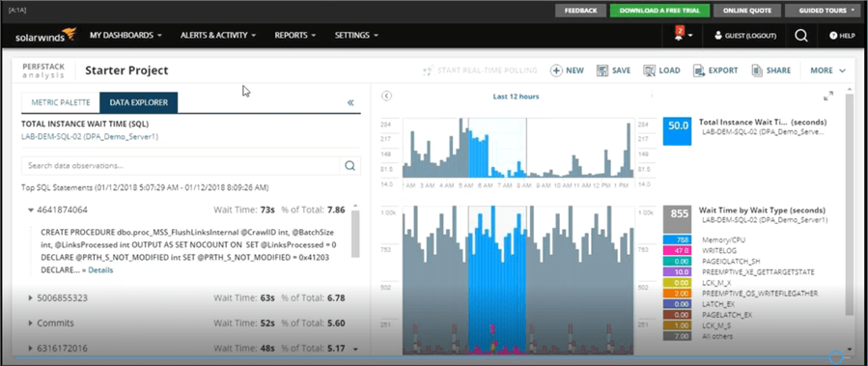Screen dimensions: 868x366
Task: Expand the Commits row
Action: (31, 323)
